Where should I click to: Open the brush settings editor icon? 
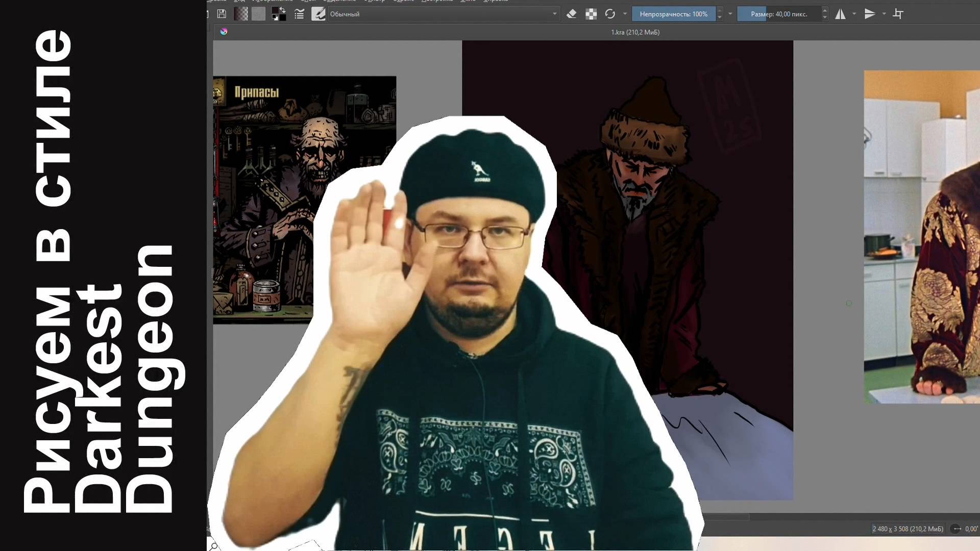tap(299, 14)
